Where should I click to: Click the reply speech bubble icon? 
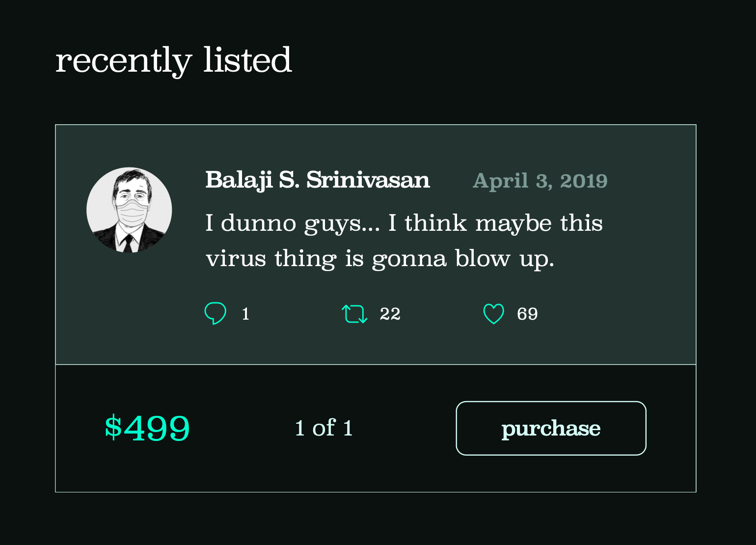215,313
